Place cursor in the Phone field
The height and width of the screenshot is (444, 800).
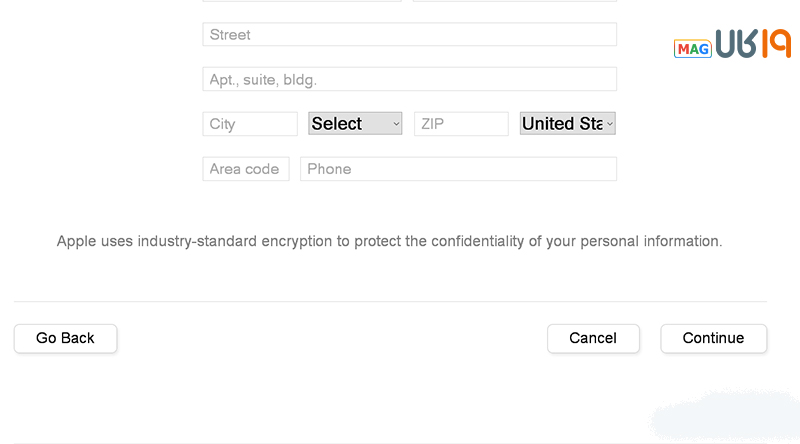(x=458, y=169)
